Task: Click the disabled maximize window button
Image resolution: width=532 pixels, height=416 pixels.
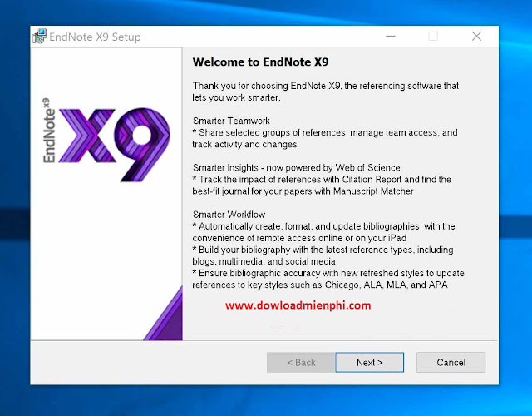Action: pyautogui.click(x=433, y=37)
